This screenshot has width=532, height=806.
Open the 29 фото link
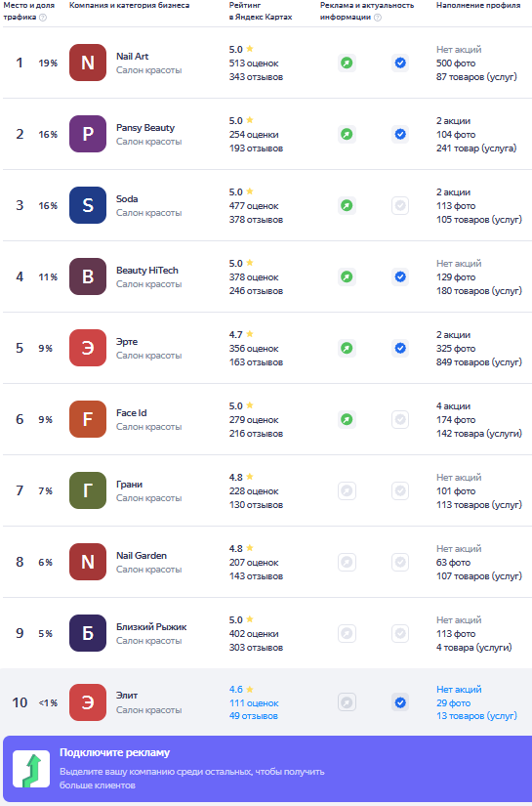point(454,702)
